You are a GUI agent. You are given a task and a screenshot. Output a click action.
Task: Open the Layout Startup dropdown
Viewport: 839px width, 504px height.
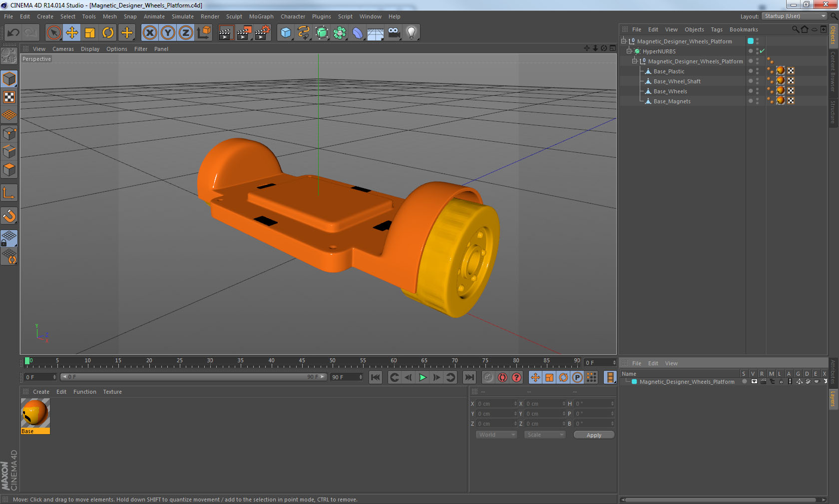coord(795,16)
